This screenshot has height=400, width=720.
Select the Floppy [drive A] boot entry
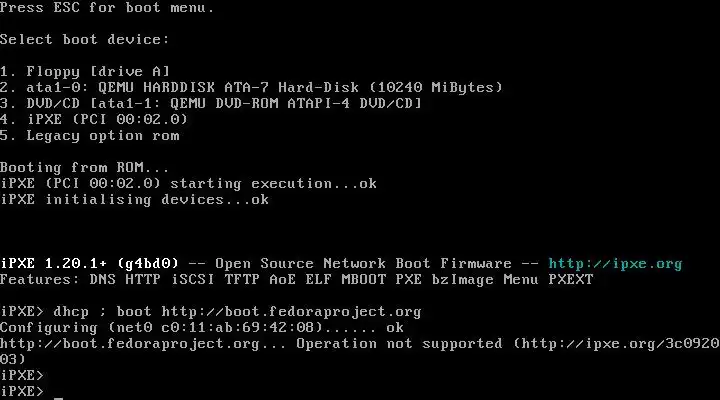point(85,72)
